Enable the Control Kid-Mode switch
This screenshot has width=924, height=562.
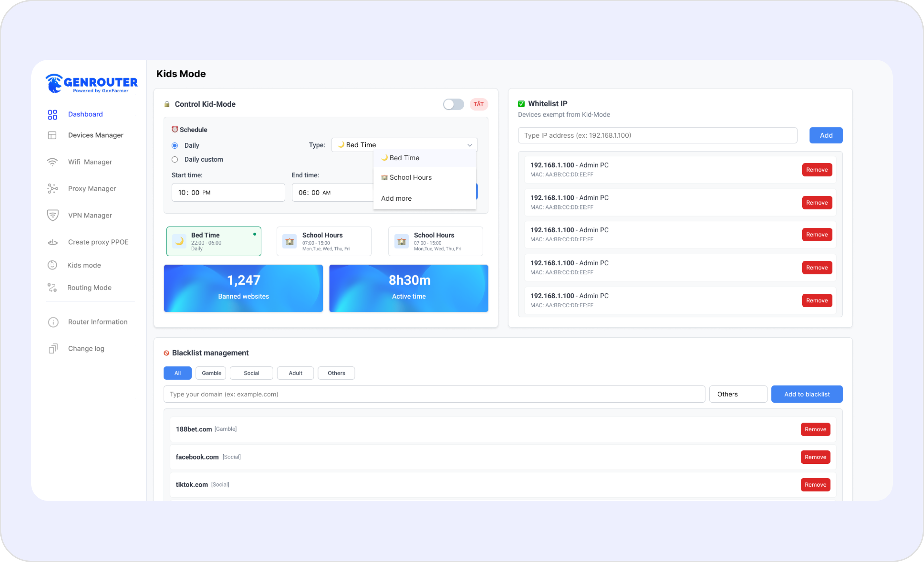(453, 104)
